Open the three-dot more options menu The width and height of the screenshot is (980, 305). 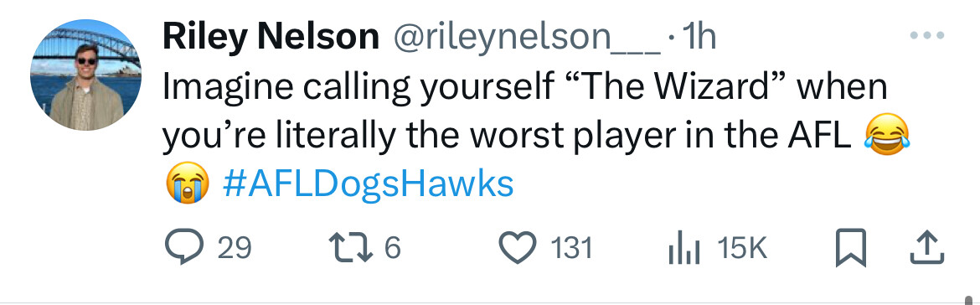tap(927, 36)
